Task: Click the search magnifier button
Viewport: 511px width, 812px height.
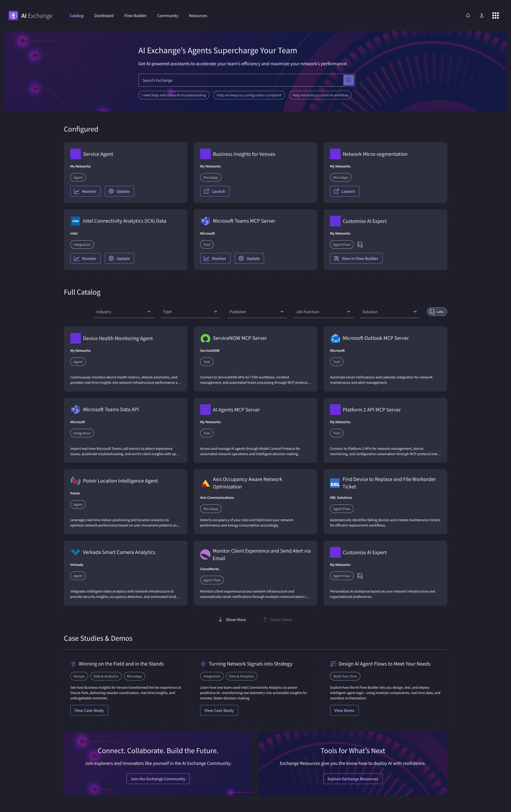Action: 349,80
